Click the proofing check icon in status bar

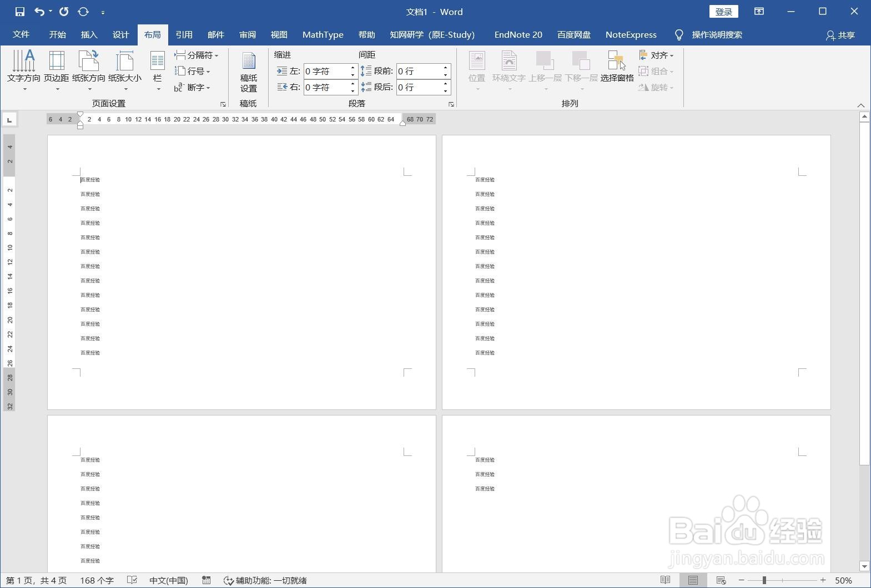[x=132, y=580]
